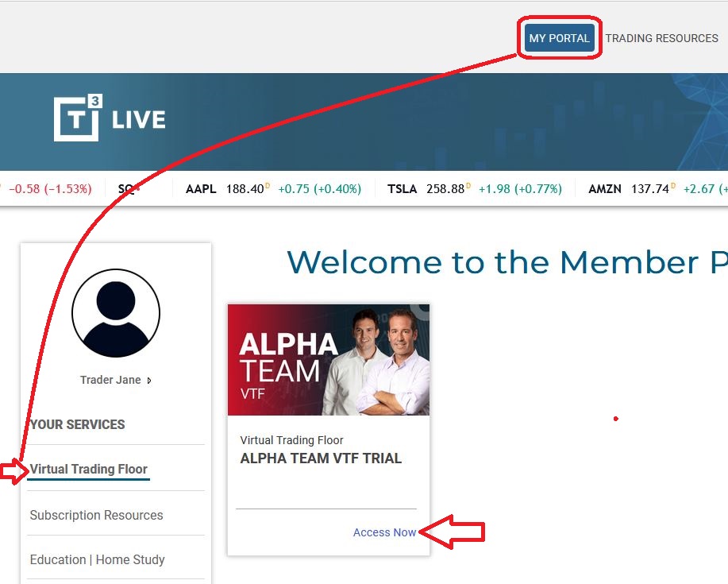The width and height of the screenshot is (728, 584).
Task: Open Subscription Resources in sidebar
Action: (96, 515)
